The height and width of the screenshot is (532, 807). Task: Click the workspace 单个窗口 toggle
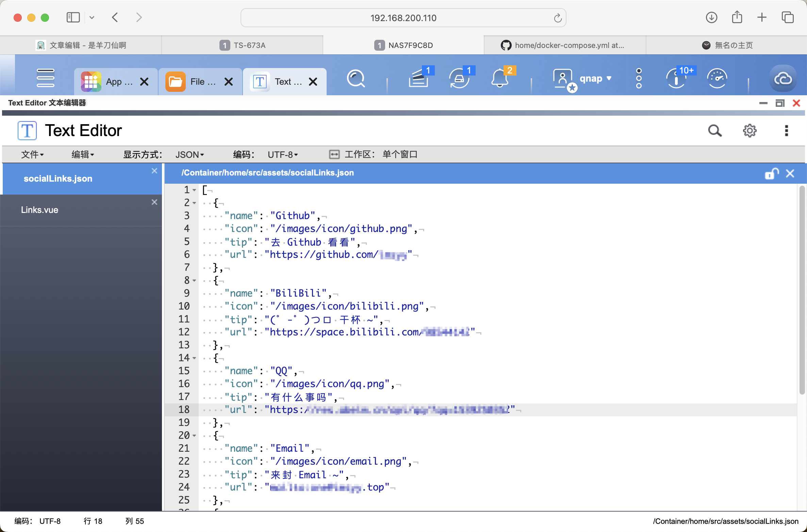(x=373, y=154)
